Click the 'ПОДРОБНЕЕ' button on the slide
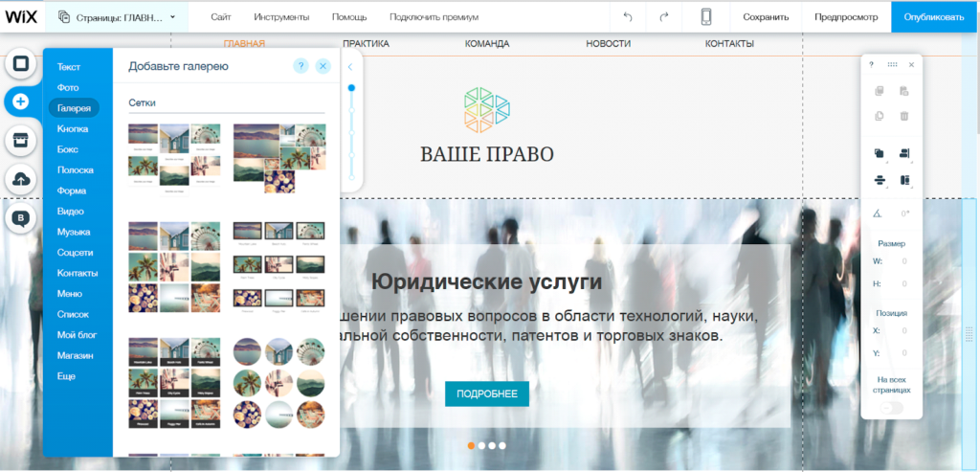This screenshot has height=472, width=980. pos(486,393)
